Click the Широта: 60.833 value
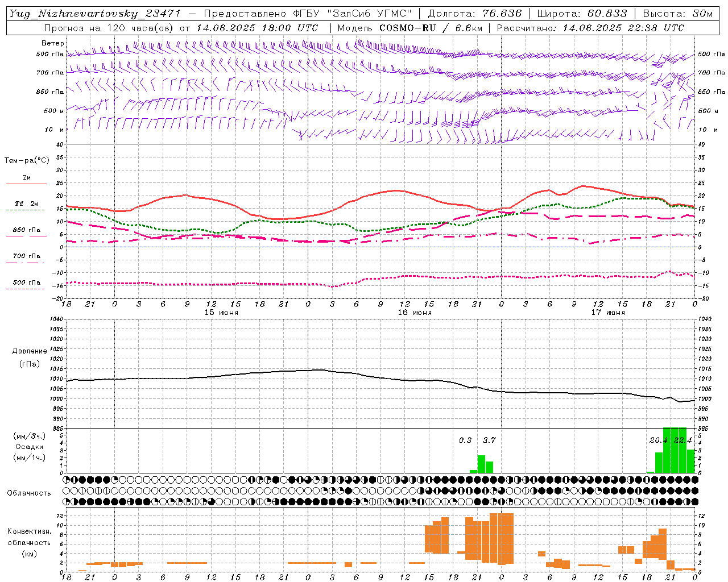The height and width of the screenshot is (582, 728). tap(582, 14)
